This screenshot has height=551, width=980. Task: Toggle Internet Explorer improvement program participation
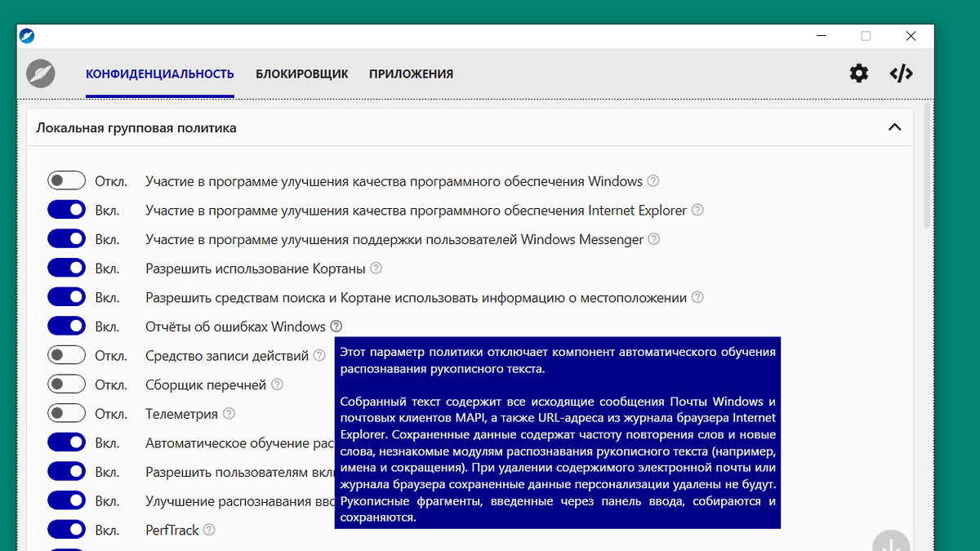tap(67, 211)
